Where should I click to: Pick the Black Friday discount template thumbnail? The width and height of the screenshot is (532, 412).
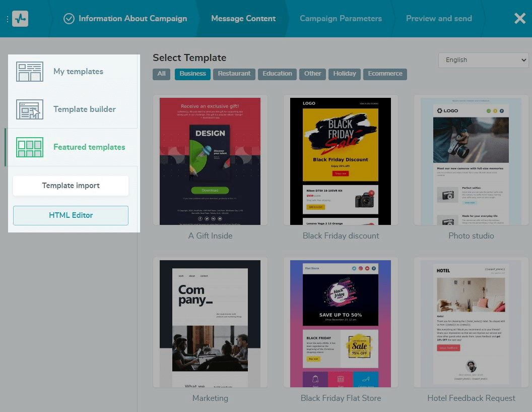[x=341, y=161]
